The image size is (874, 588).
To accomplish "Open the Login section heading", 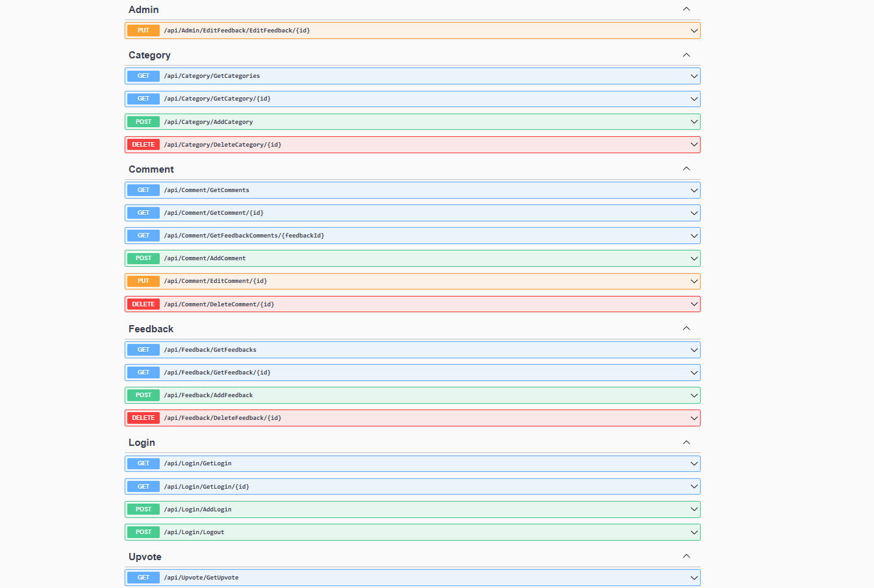I will [x=142, y=443].
